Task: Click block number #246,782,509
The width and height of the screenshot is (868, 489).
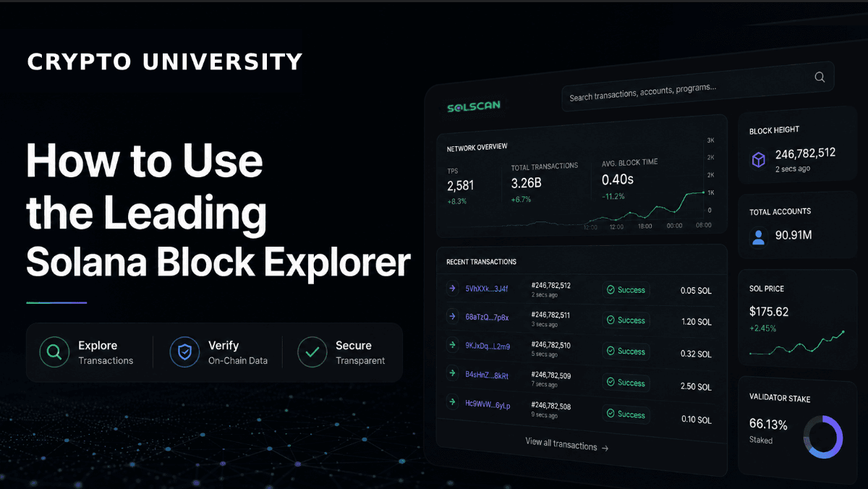Action: (550, 375)
